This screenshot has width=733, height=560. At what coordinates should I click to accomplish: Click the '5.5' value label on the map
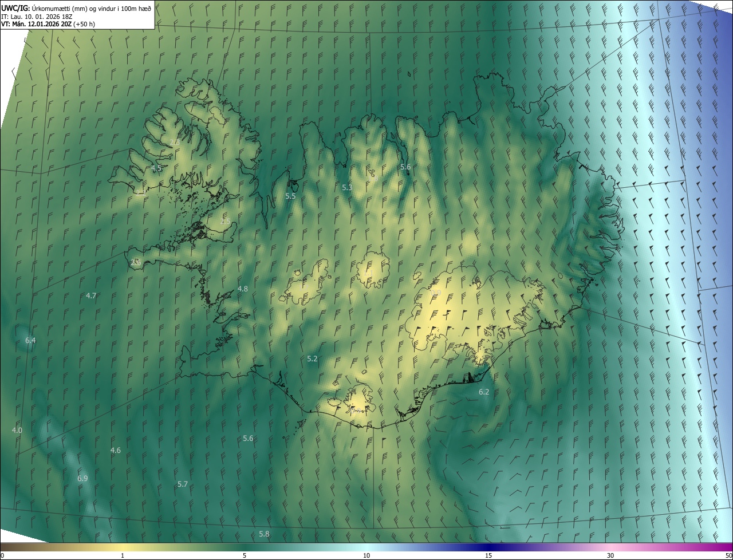(x=290, y=196)
